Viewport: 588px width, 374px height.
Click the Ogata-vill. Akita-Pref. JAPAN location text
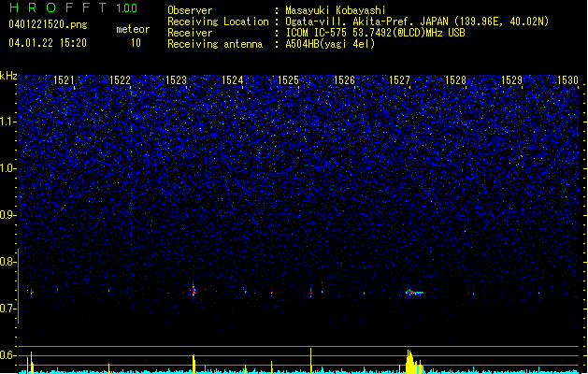[417, 22]
